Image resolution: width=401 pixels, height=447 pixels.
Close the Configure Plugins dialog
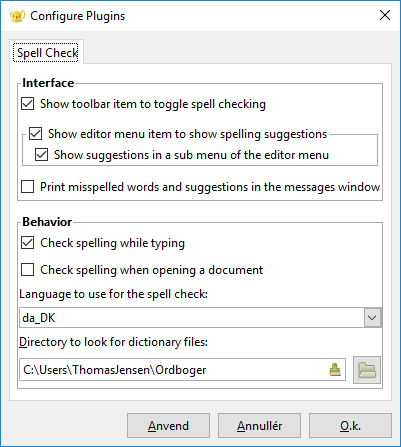pos(385,15)
